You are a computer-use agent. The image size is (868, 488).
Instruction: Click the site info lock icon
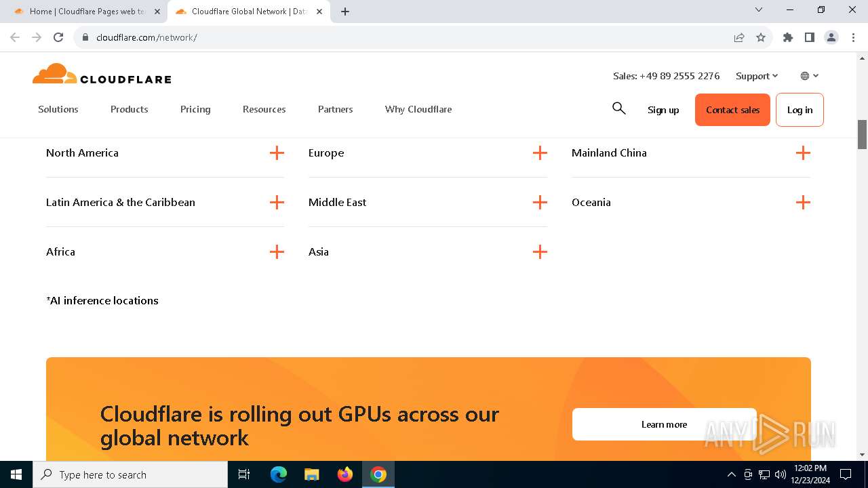[x=85, y=37]
